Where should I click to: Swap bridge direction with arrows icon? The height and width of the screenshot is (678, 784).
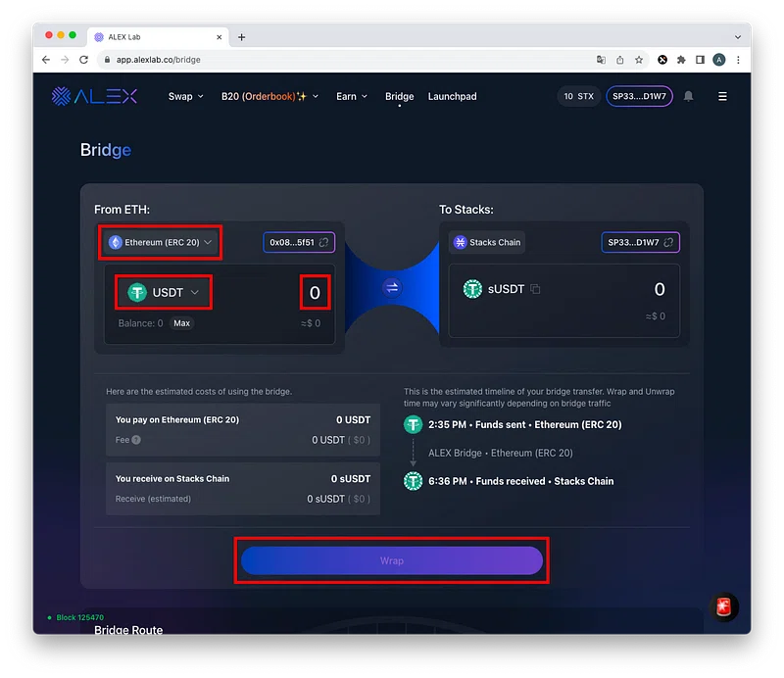click(392, 287)
